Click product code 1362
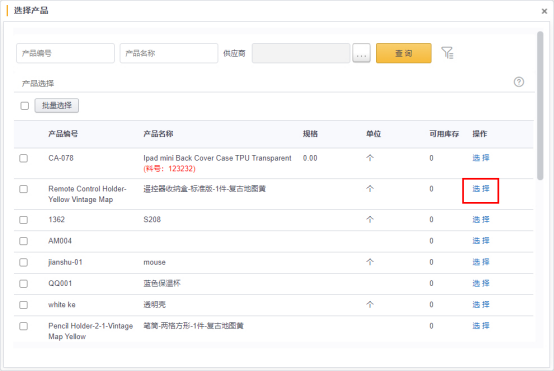 [x=57, y=219]
